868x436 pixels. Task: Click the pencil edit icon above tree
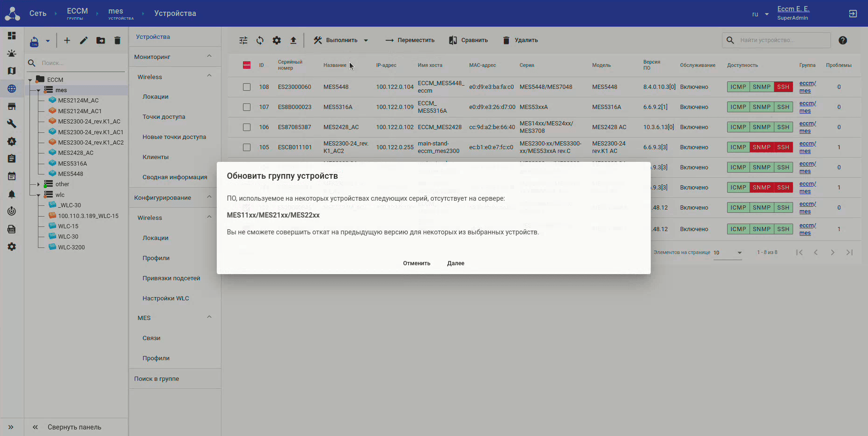tap(84, 41)
